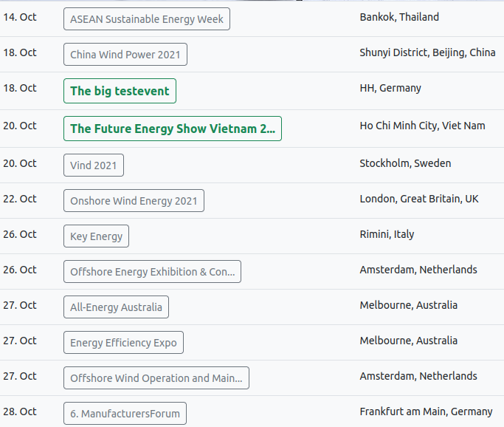Image resolution: width=504 pixels, height=427 pixels.
Task: Click the London, Great Britain, UK location
Action: pyautogui.click(x=419, y=199)
